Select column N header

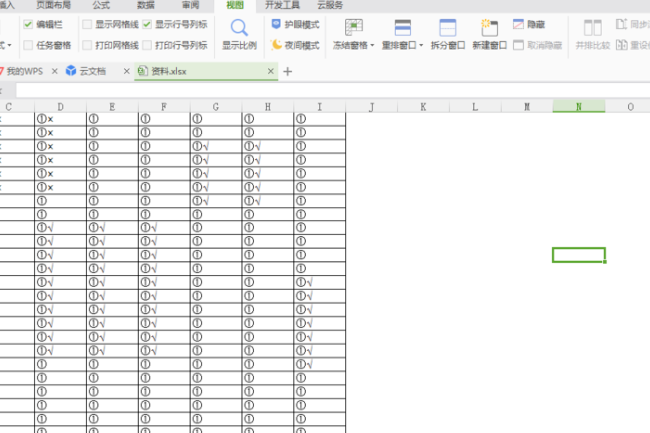(x=579, y=107)
